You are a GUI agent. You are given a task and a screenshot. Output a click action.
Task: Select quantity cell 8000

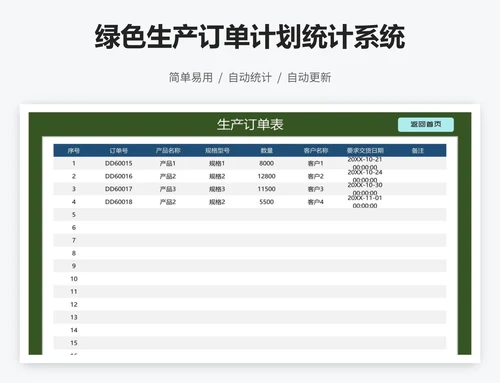[267, 163]
